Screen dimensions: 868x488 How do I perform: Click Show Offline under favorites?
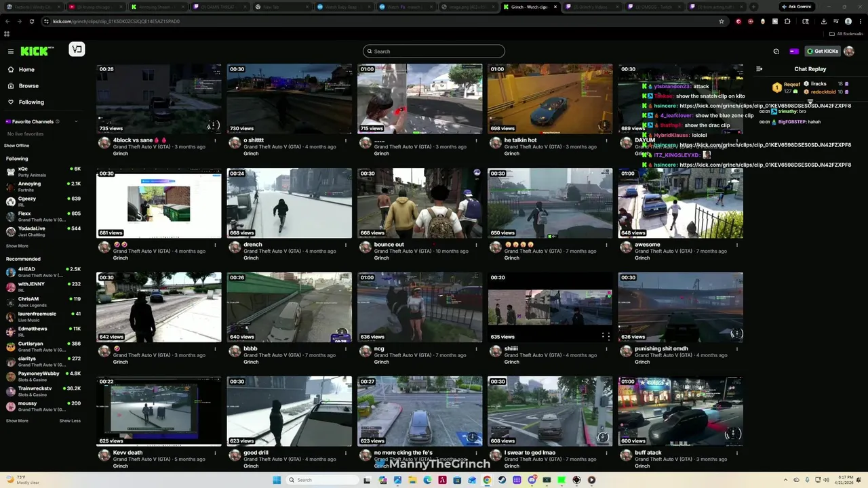(18, 146)
